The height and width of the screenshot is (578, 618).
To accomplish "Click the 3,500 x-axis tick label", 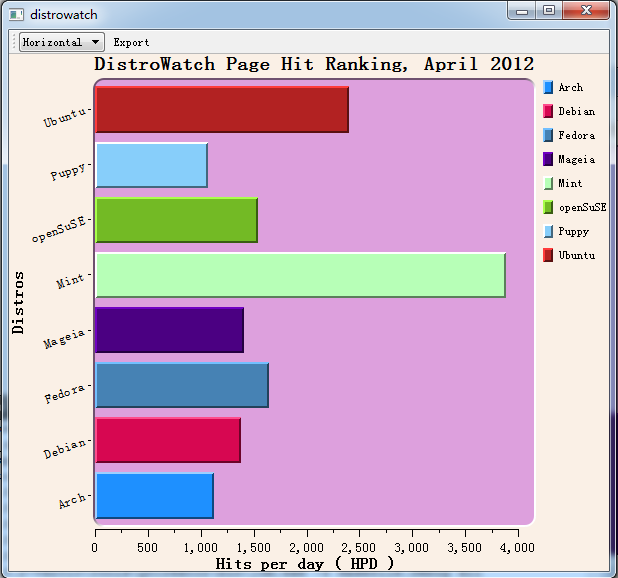I will coord(464,548).
